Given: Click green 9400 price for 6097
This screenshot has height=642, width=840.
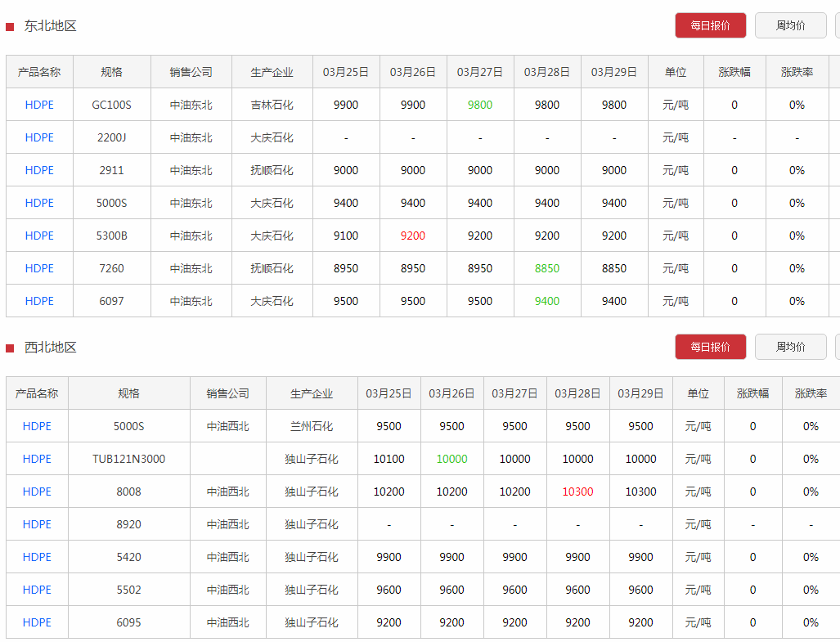Looking at the screenshot, I should [547, 301].
